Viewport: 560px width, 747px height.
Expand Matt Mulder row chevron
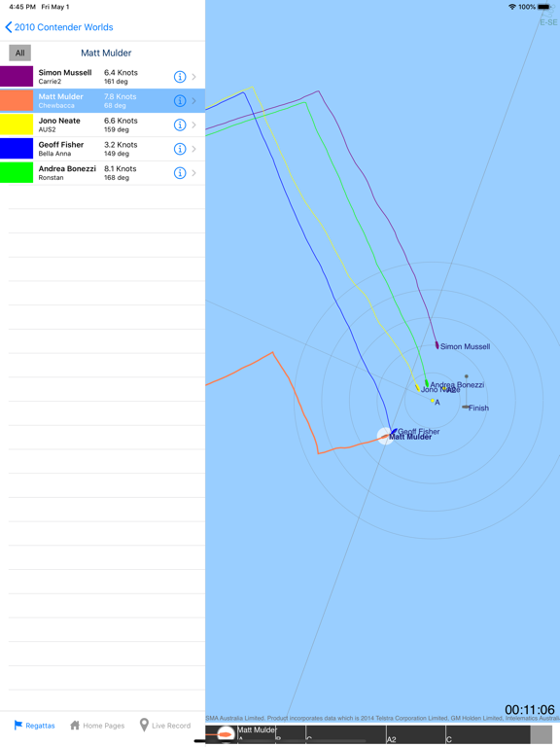click(x=193, y=100)
